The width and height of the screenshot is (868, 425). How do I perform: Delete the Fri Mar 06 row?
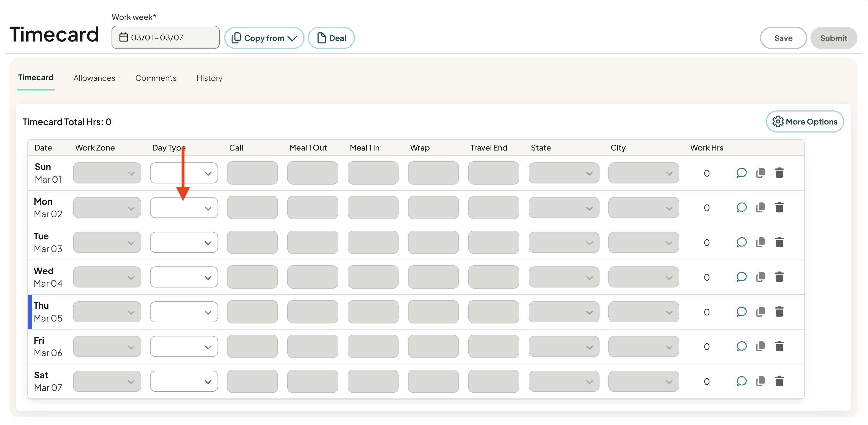click(x=779, y=346)
